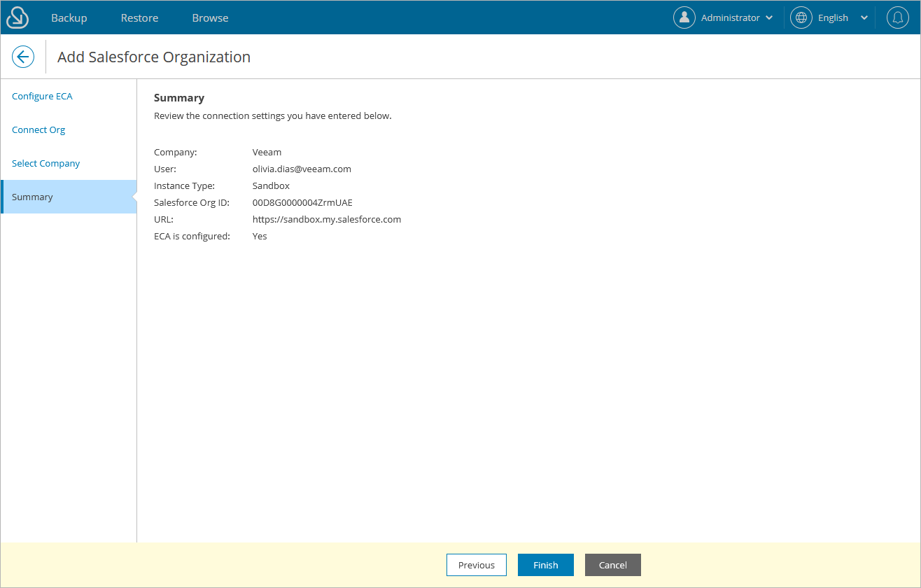This screenshot has height=588, width=921.
Task: Click the Veeam cloud logo icon
Action: point(17,17)
